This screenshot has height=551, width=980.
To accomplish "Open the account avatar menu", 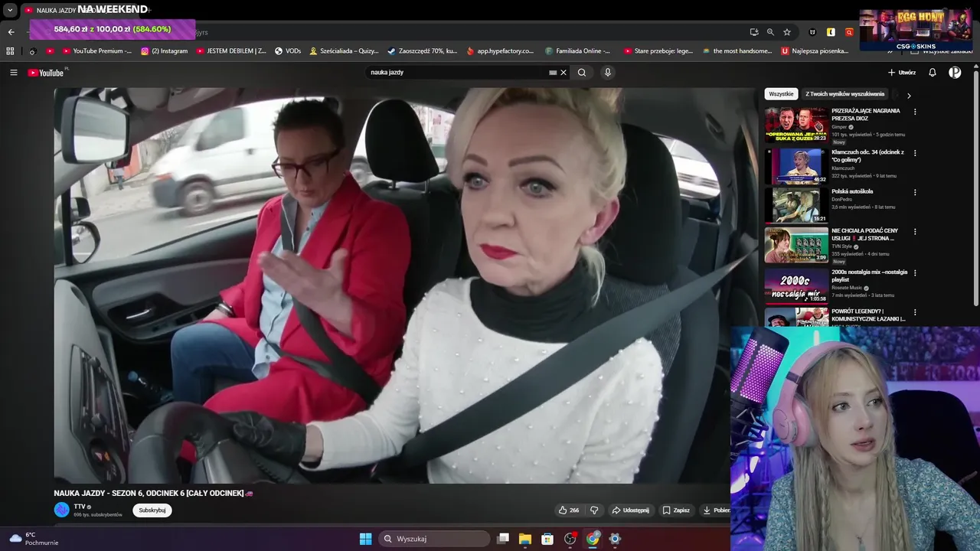I will pos(955,73).
